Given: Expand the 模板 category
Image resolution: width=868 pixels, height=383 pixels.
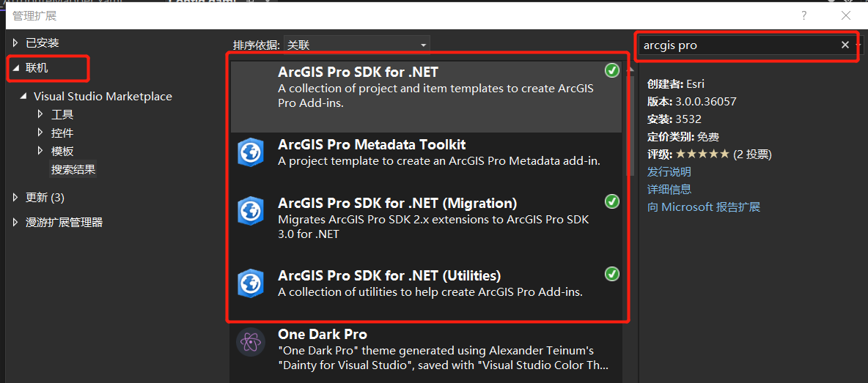Looking at the screenshot, I should click(40, 151).
